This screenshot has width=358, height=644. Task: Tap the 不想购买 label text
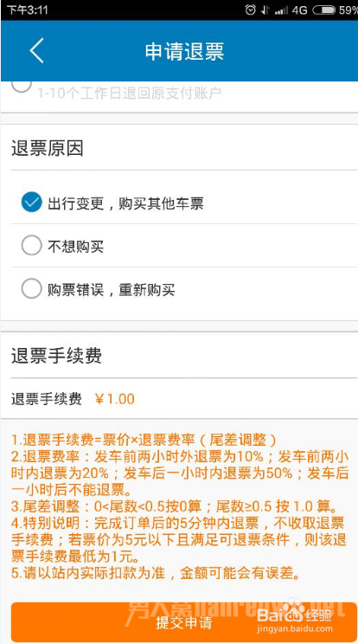pos(75,247)
